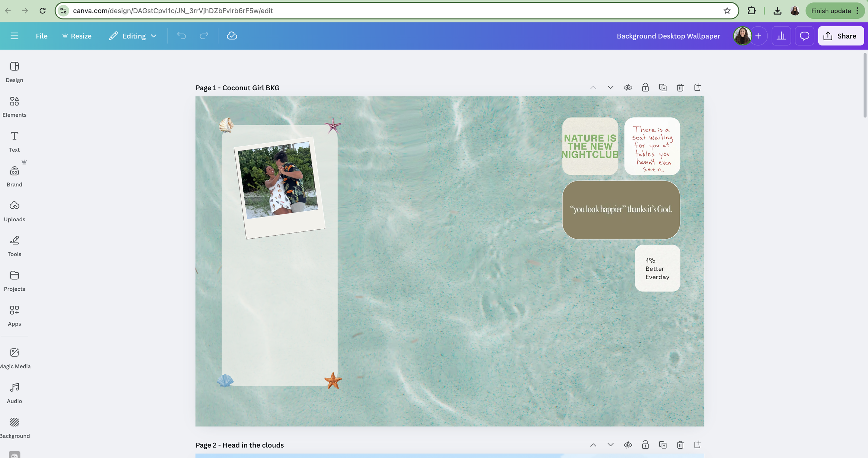
Task: Delete Page 1 with trash icon
Action: coord(680,88)
